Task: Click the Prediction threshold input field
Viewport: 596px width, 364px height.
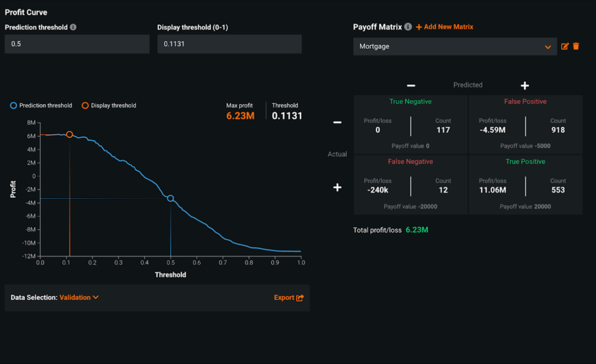Action: 77,44
